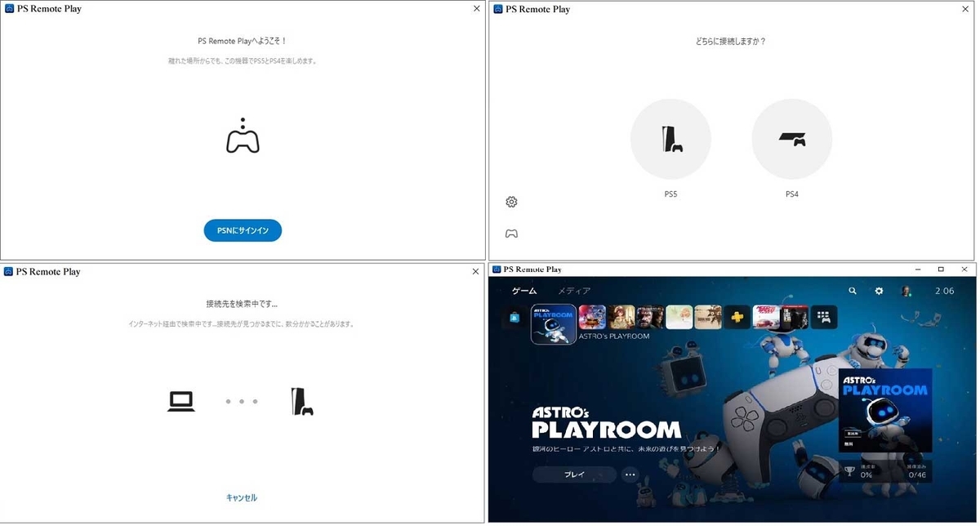Cancel the connection search with キャンセル
The width and height of the screenshot is (980, 526).
(242, 497)
